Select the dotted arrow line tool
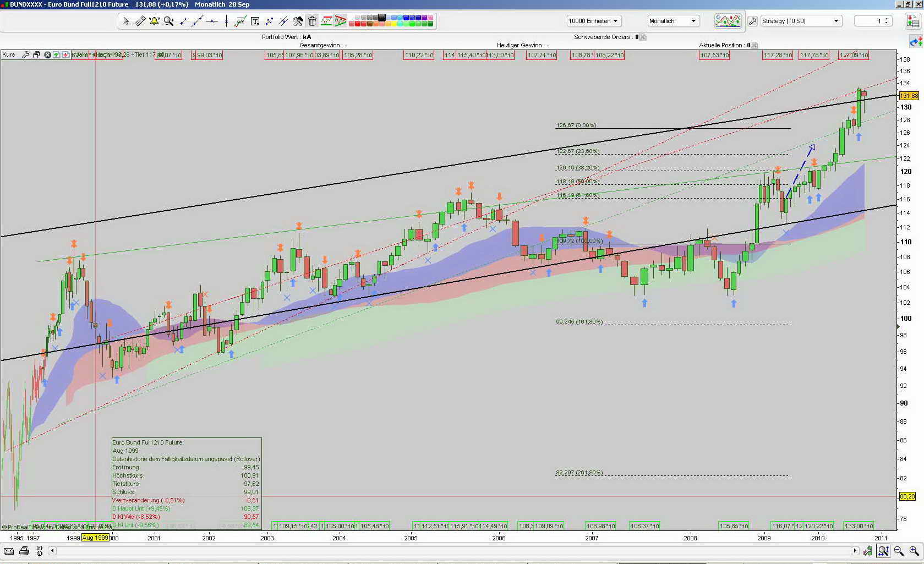This screenshot has height=564, width=924. [269, 21]
